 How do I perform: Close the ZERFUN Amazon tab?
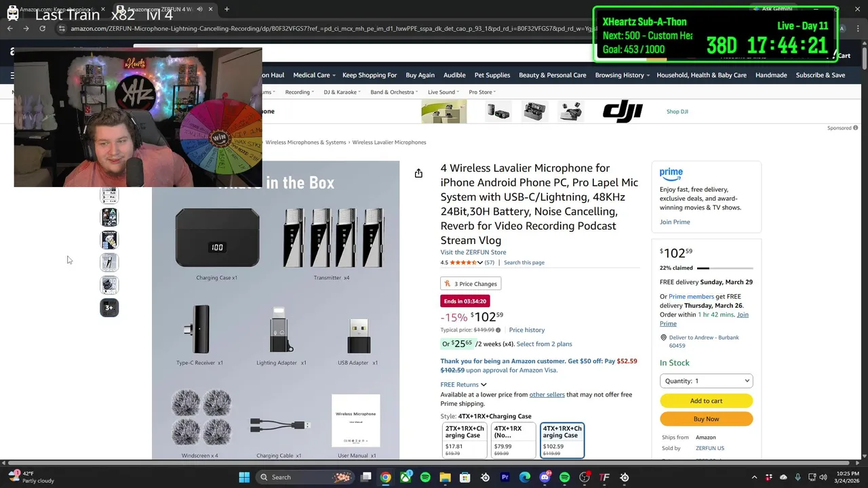coord(210,9)
